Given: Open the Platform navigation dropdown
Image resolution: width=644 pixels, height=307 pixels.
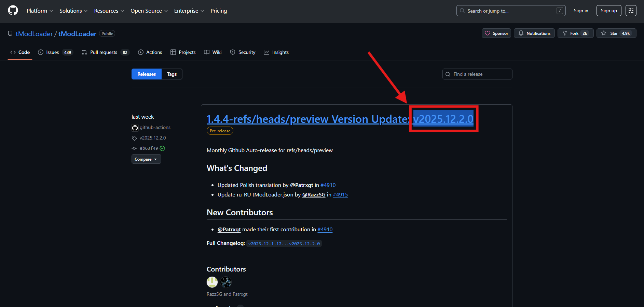Looking at the screenshot, I should click(40, 11).
